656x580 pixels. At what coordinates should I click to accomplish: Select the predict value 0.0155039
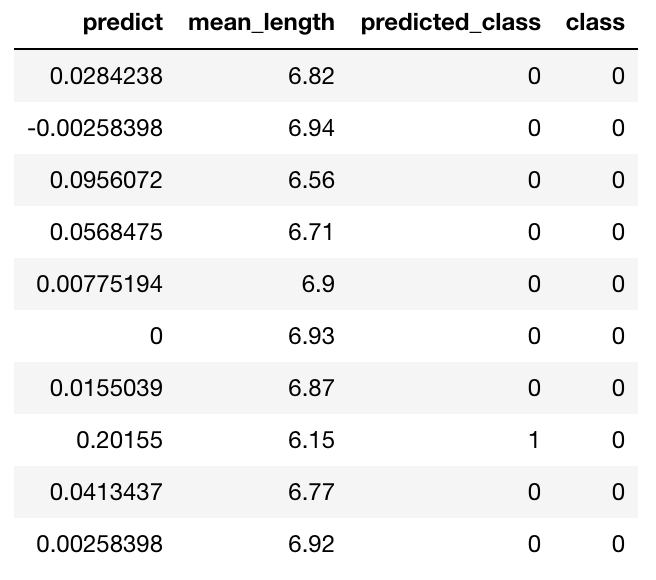click(106, 388)
